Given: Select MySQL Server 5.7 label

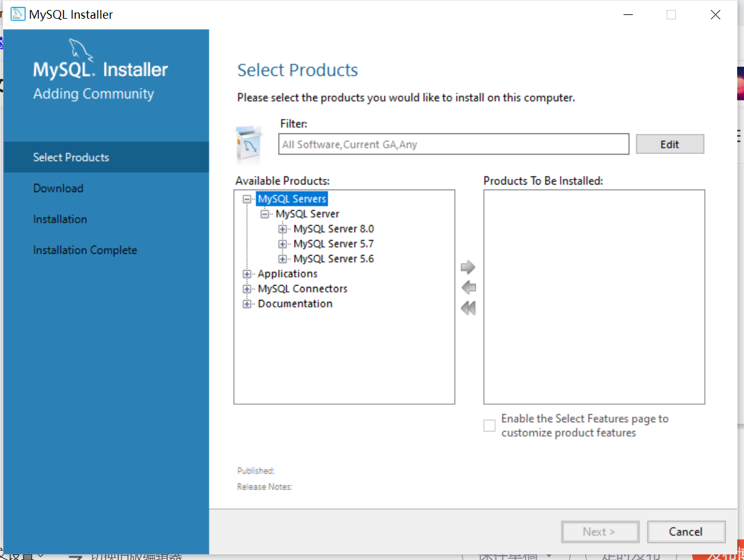Looking at the screenshot, I should (333, 244).
